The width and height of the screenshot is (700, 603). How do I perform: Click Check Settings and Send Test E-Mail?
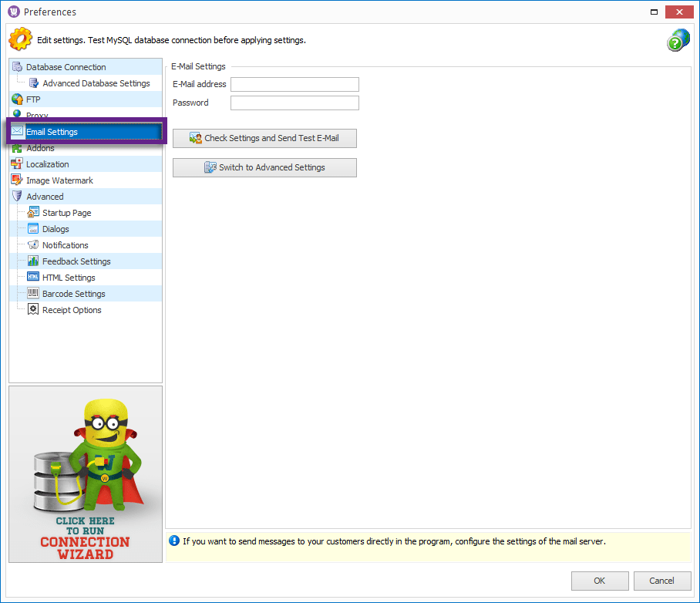264,138
